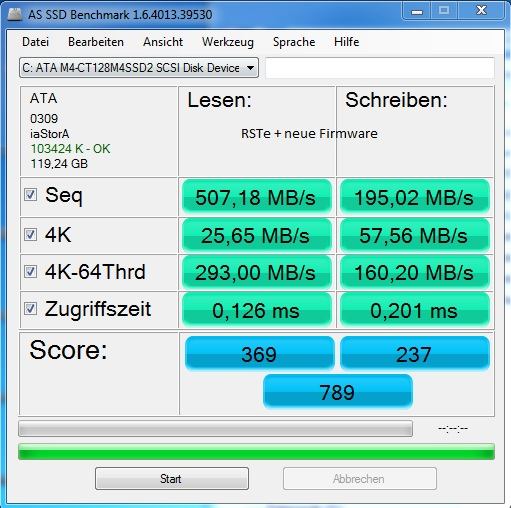This screenshot has height=508, width=511.
Task: Uncheck the Seq test checkbox
Action: click(x=30, y=194)
